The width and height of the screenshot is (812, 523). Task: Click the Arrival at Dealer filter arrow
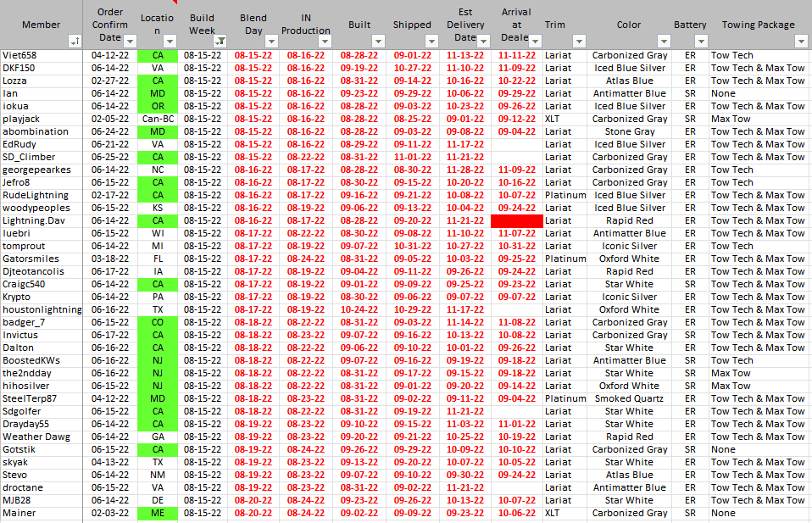click(x=534, y=41)
